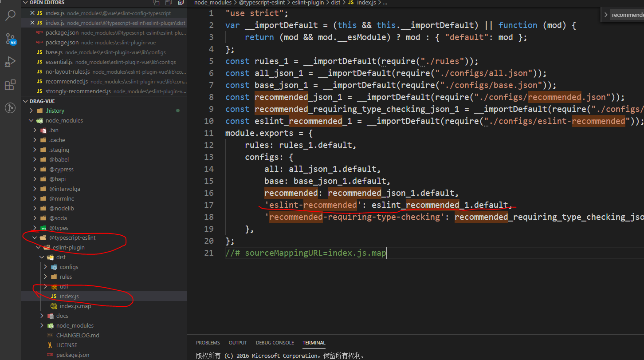Close the index.js eslint-config-typescript editor

tap(32, 13)
